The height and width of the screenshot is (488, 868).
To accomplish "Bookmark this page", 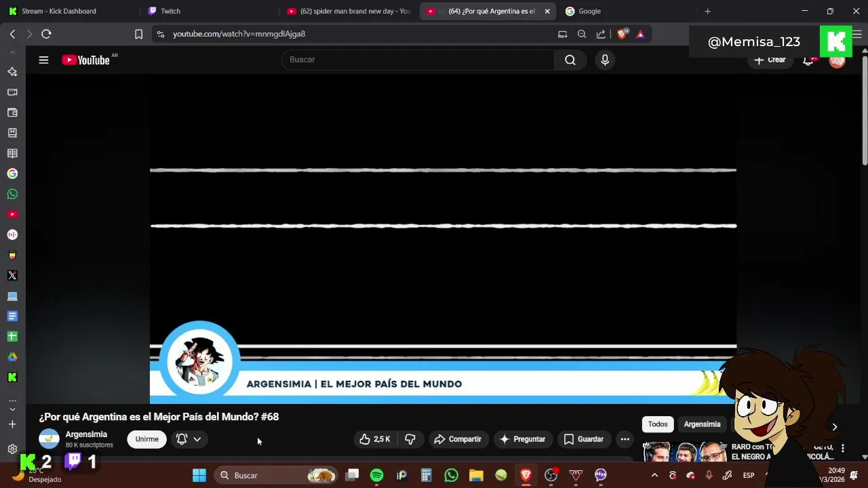I will coord(138,34).
